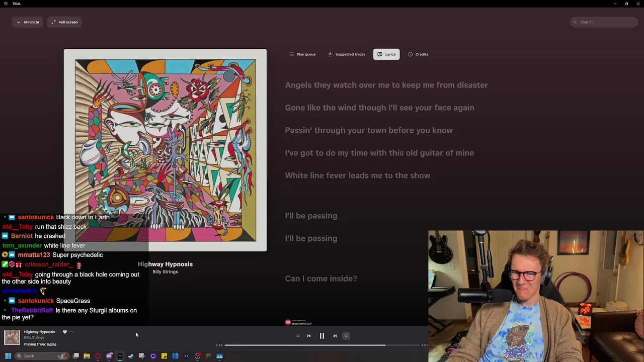644x362 pixels.
Task: Seek along the playback progress bar
Action: (x=322, y=345)
